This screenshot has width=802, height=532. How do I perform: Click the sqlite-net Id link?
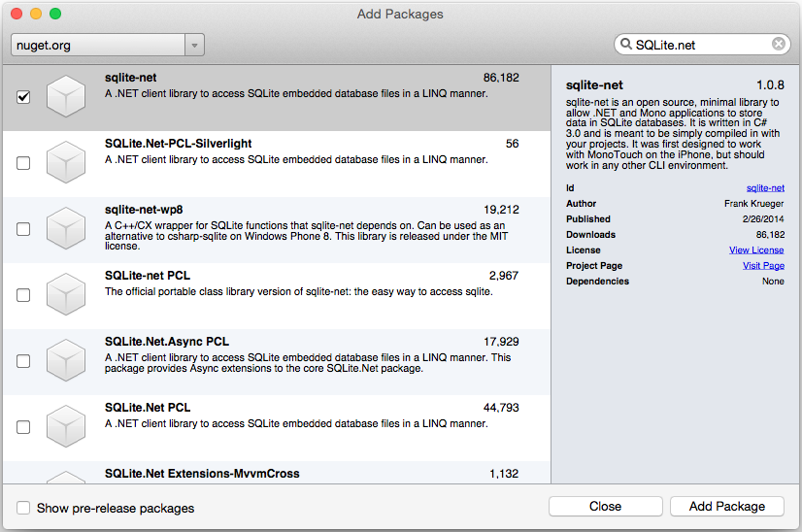(x=765, y=188)
